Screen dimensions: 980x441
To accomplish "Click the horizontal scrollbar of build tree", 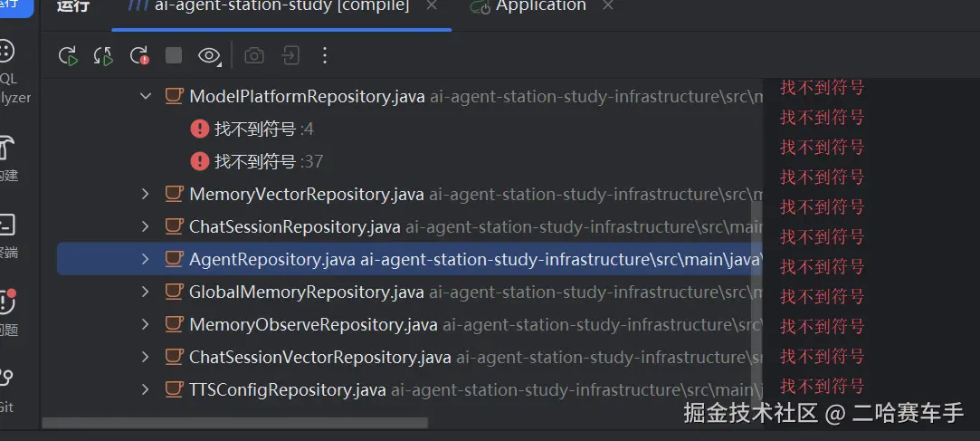I will pos(235,423).
